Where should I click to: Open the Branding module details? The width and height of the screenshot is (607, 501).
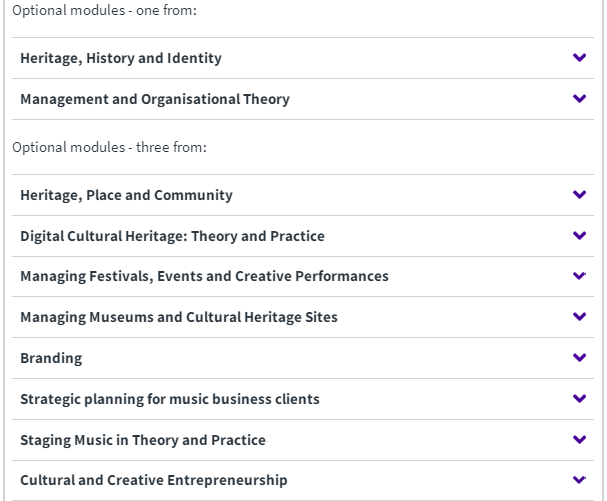tap(51, 358)
